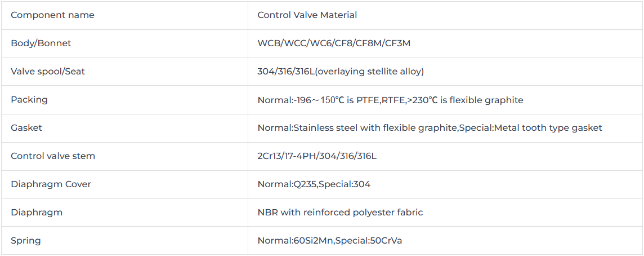Click the 'Valve spool/Seat' cell

(124, 72)
